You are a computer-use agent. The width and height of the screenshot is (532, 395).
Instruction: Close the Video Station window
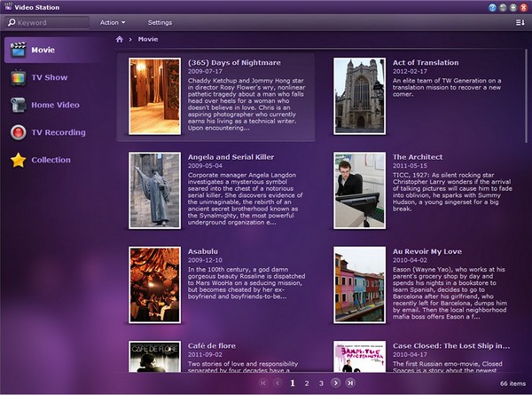click(x=523, y=7)
